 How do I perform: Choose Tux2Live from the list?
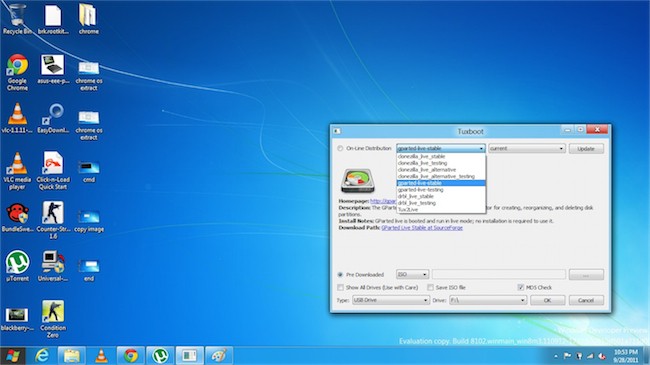(x=441, y=209)
